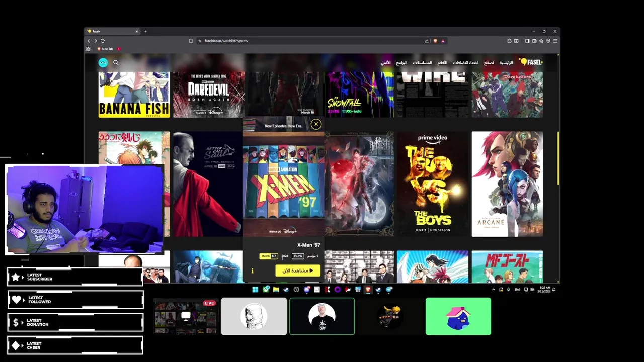Click the taskbar clock showing 9:23 AM
644x362 pixels.
click(545, 290)
